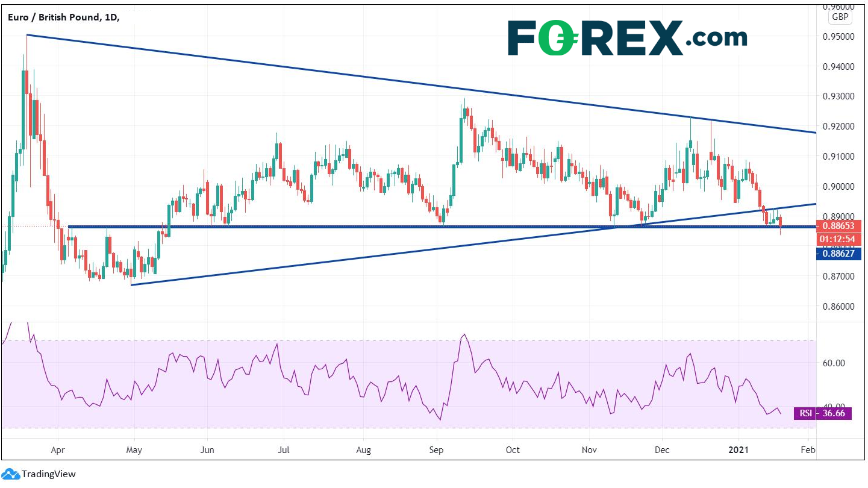Screen dimensions: 868x488
Task: Click the 0.94000 price axis label
Action: coord(839,66)
